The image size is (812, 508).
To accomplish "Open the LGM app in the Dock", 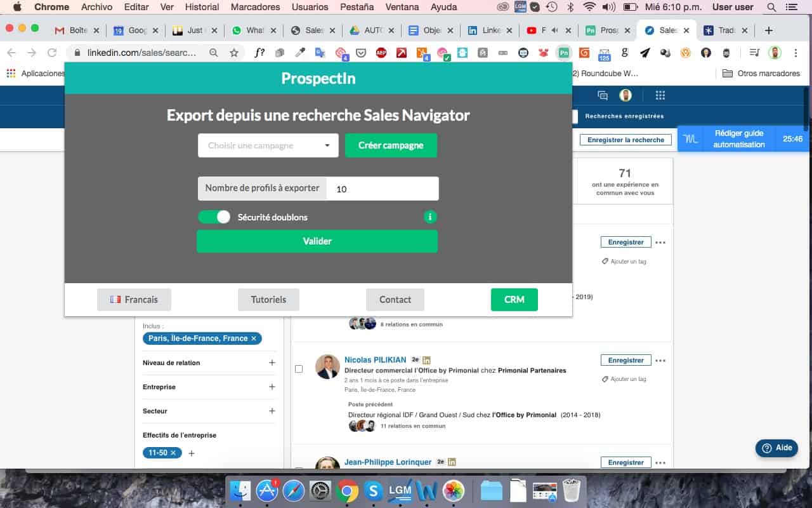I will point(400,490).
